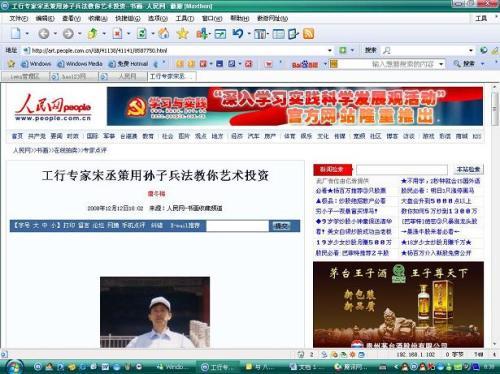Viewport: 500px width, 374px height.
Task: Expand the address bar URL dropdown
Action: 330,50
